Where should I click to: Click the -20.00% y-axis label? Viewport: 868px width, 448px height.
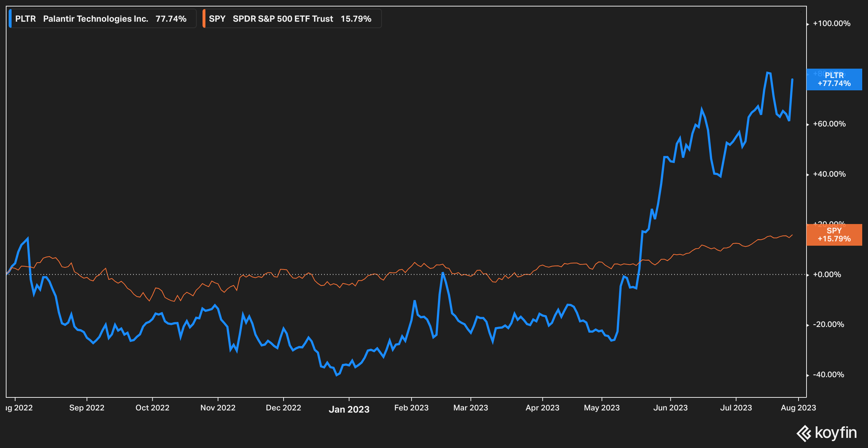click(x=828, y=324)
